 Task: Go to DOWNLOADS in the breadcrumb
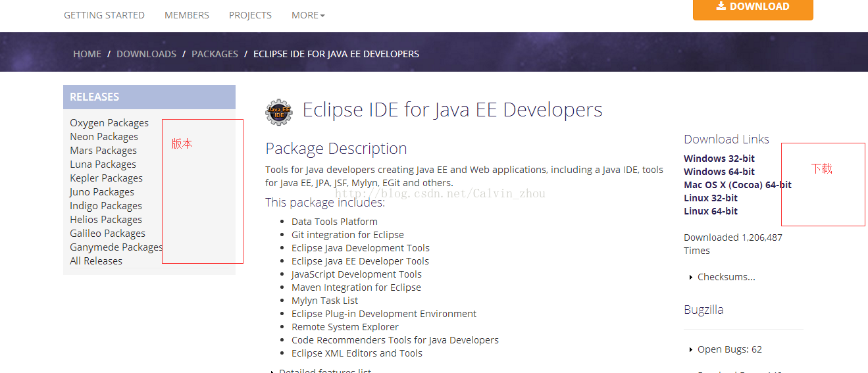[x=146, y=54]
